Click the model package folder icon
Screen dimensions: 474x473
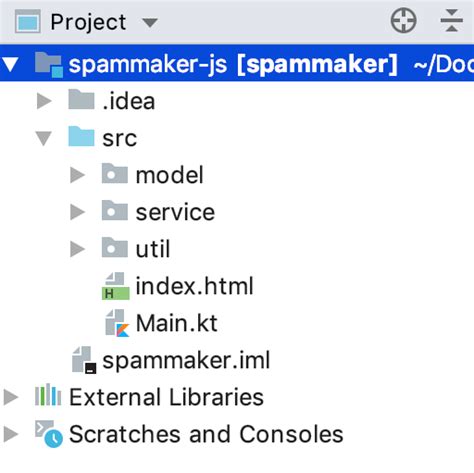(115, 173)
